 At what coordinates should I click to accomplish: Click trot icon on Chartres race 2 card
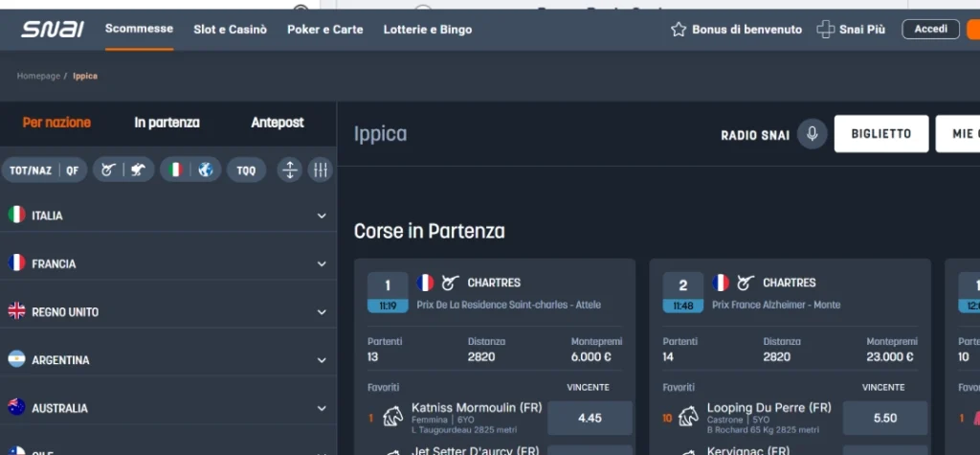pos(746,283)
